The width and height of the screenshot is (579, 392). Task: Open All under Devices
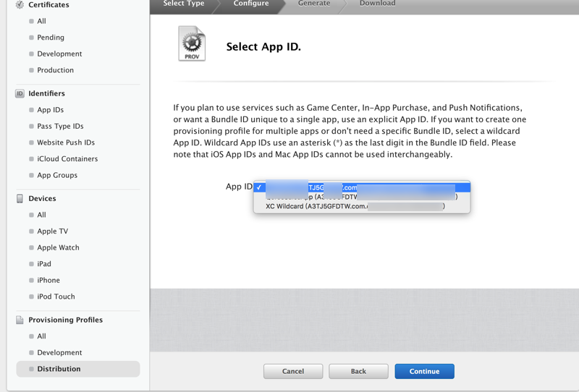(41, 215)
